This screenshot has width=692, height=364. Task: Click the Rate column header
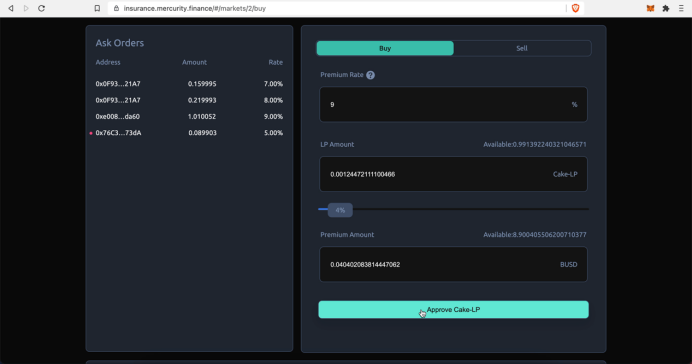tap(275, 62)
